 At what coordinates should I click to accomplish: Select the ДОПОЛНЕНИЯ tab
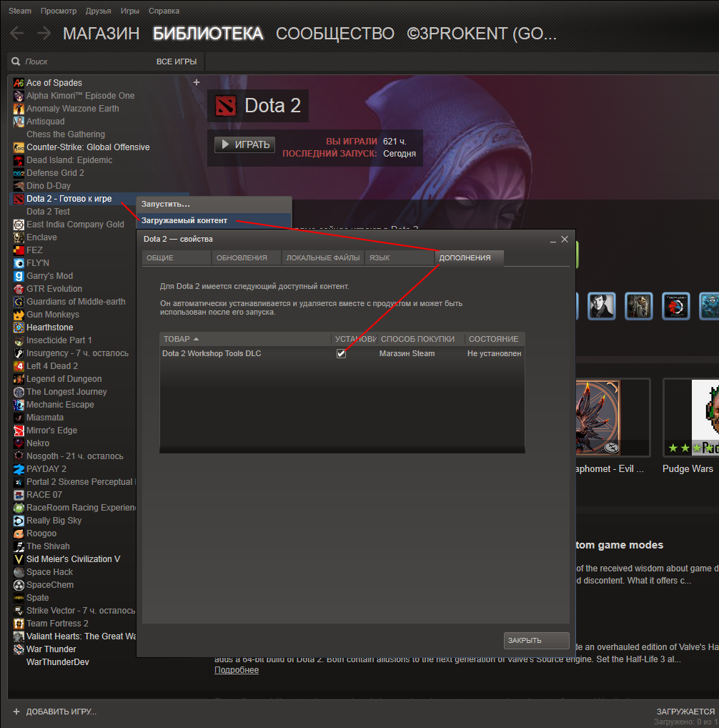[469, 257]
